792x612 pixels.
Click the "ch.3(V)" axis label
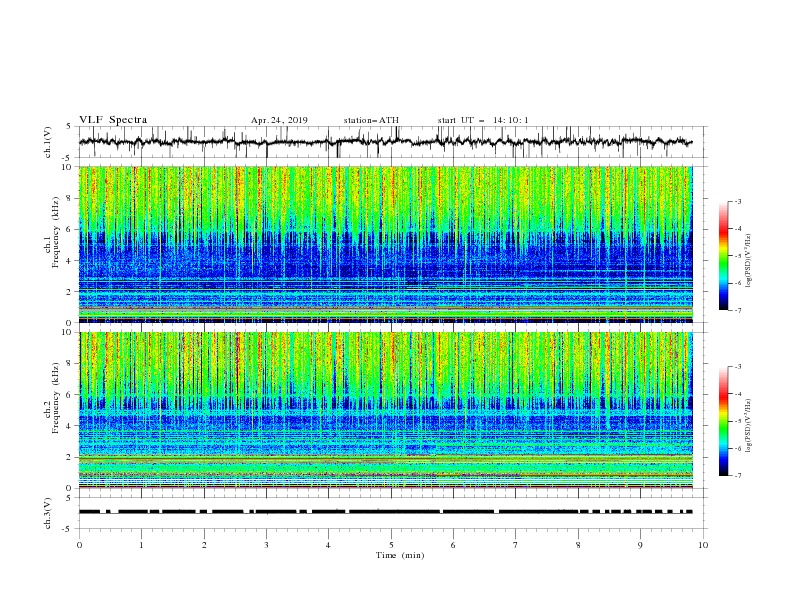pos(48,513)
